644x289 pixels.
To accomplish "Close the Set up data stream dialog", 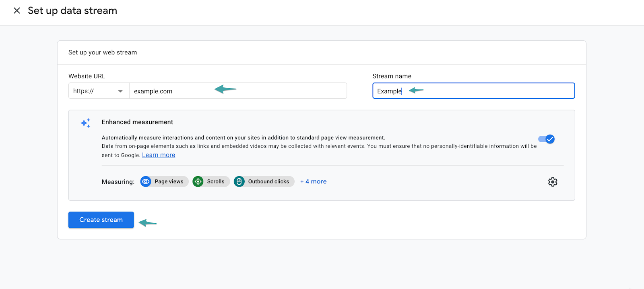I will (17, 10).
